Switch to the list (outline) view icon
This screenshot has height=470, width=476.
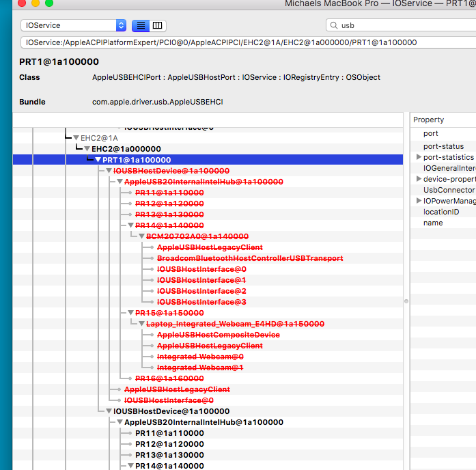141,25
